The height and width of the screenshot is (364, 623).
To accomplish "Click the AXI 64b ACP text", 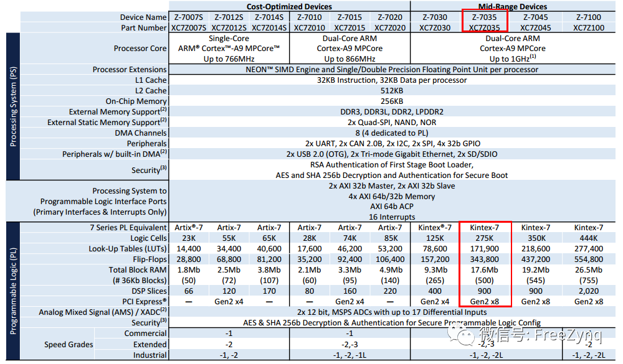I will [392, 207].
